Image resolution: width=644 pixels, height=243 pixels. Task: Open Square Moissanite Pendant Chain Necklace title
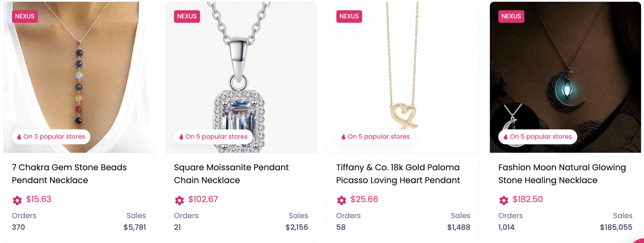pos(231,174)
